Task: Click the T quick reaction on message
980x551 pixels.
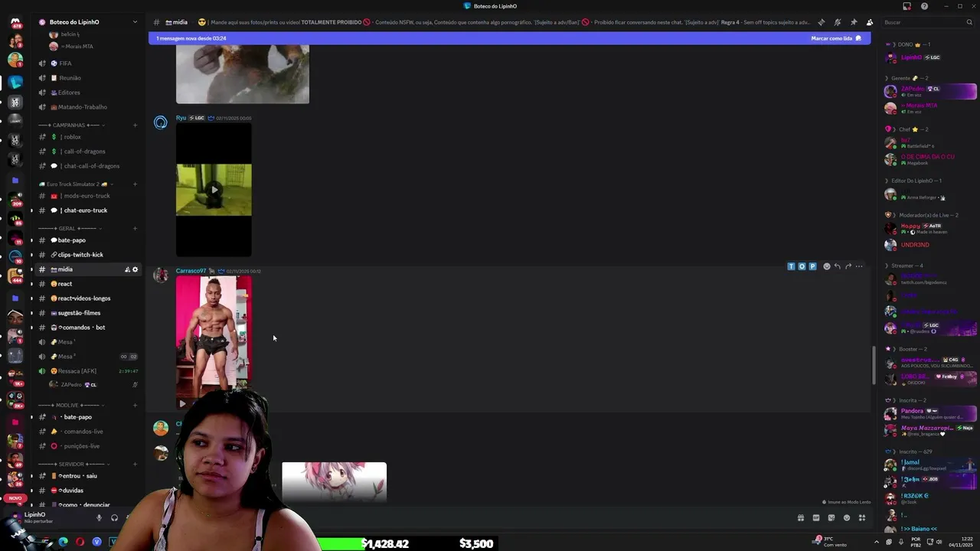Action: tap(791, 266)
